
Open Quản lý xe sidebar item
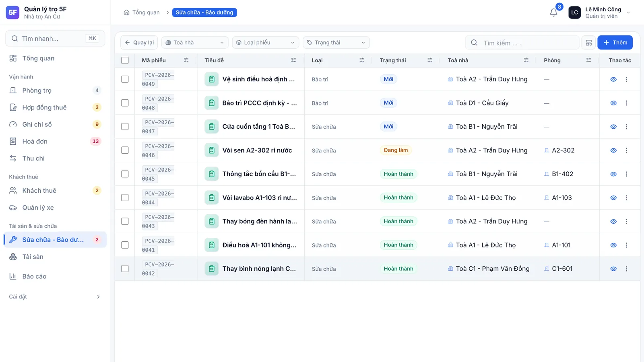(x=55, y=208)
